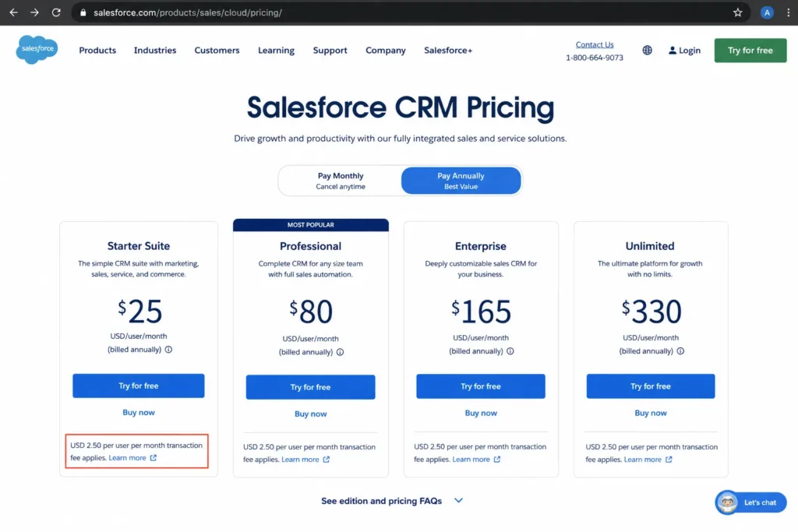The height and width of the screenshot is (532, 798).
Task: Click the Salesforce CRM Pricing heading
Action: pos(400,107)
